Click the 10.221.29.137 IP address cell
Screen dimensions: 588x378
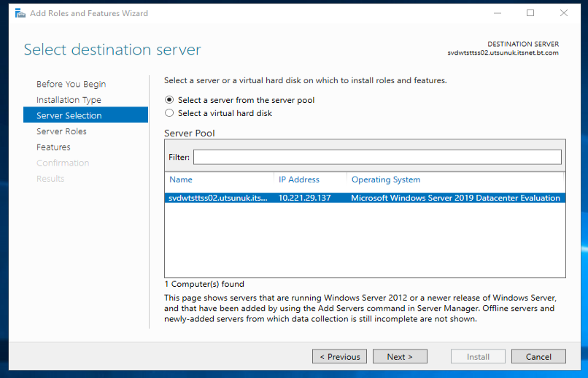pos(304,198)
